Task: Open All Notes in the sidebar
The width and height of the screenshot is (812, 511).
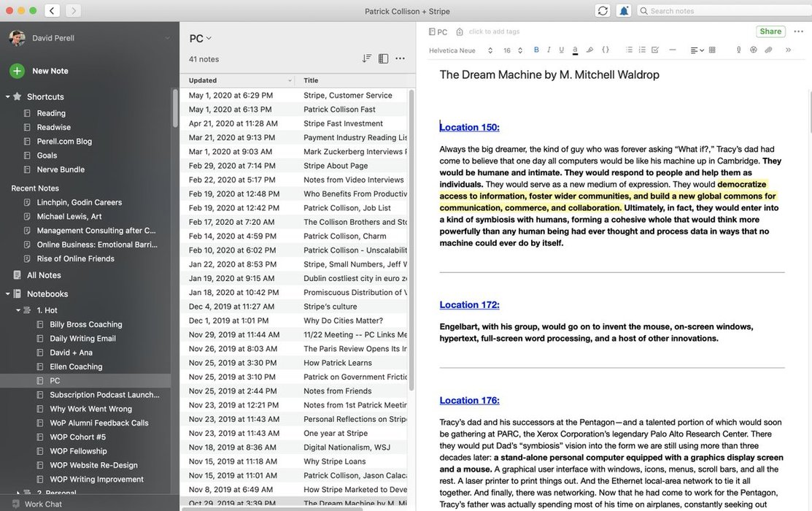Action: 44,275
